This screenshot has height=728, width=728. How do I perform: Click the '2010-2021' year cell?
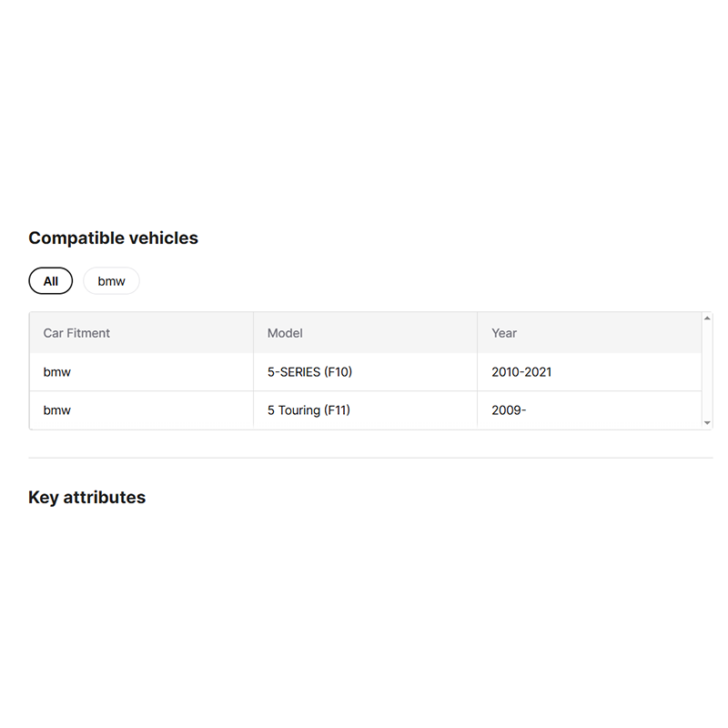coord(521,372)
